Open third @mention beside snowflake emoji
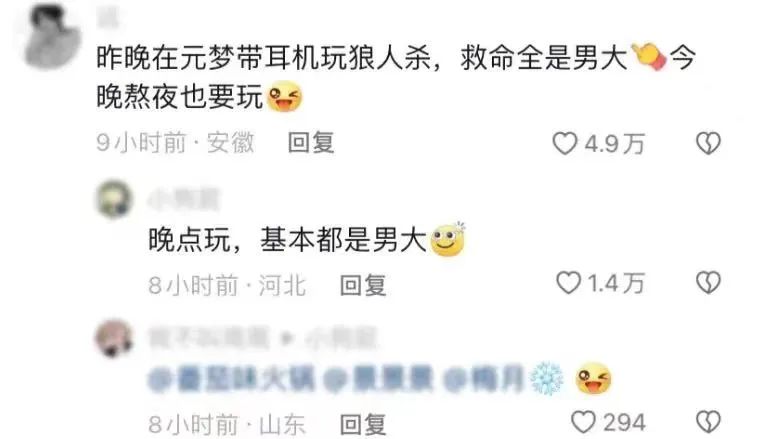Screen dimensions: 764x439 tap(483, 378)
